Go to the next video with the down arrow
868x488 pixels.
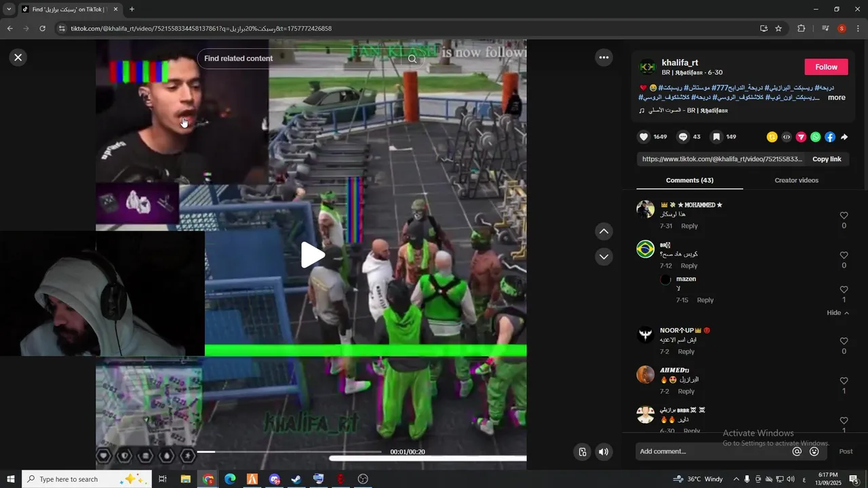pyautogui.click(x=604, y=257)
